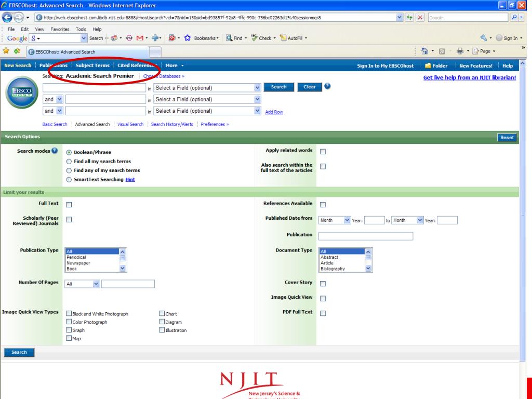532x399 pixels.
Task: Click the AutoFill icon
Action: coord(283,38)
